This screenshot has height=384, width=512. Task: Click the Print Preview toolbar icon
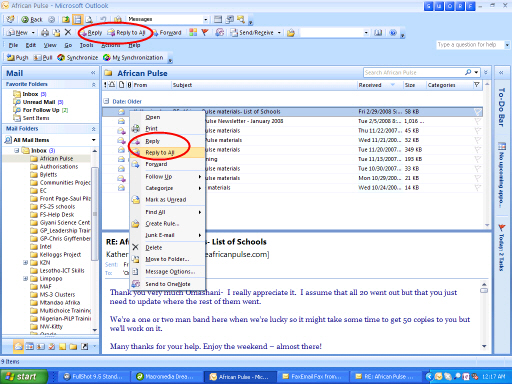point(89,20)
